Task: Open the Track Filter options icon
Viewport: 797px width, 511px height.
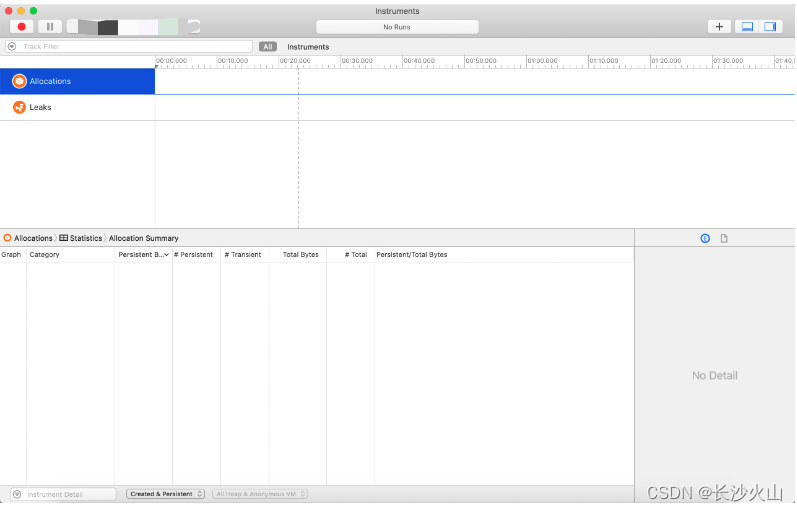Action: tap(12, 46)
